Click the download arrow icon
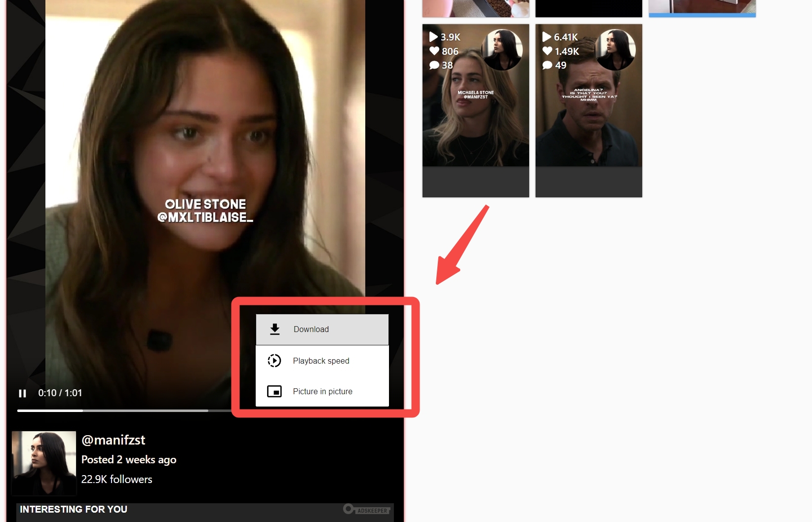 click(275, 329)
